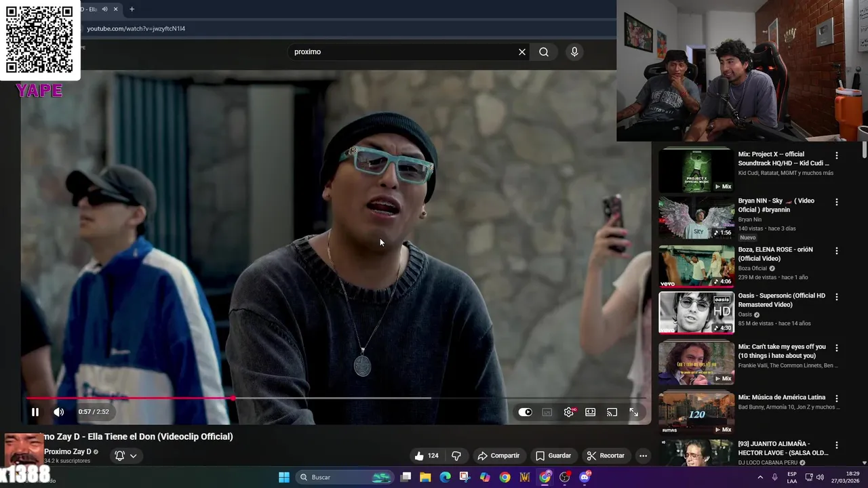Open Snipping Tool on taskbar

[465, 477]
